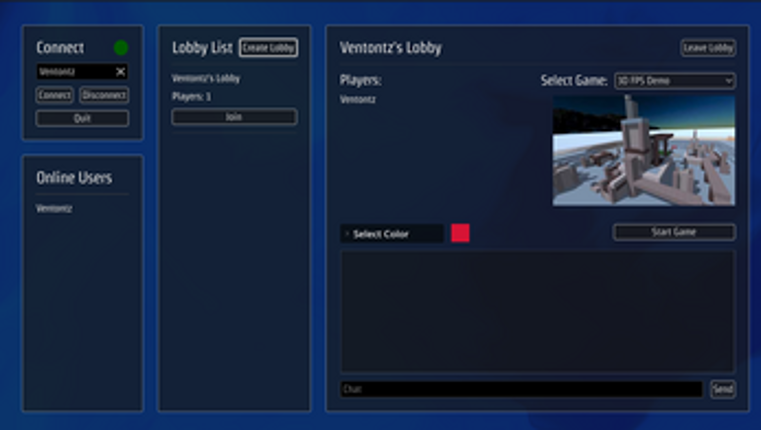Open the Select Game dropdown
Image resolution: width=761 pixels, height=430 pixels.
675,81
